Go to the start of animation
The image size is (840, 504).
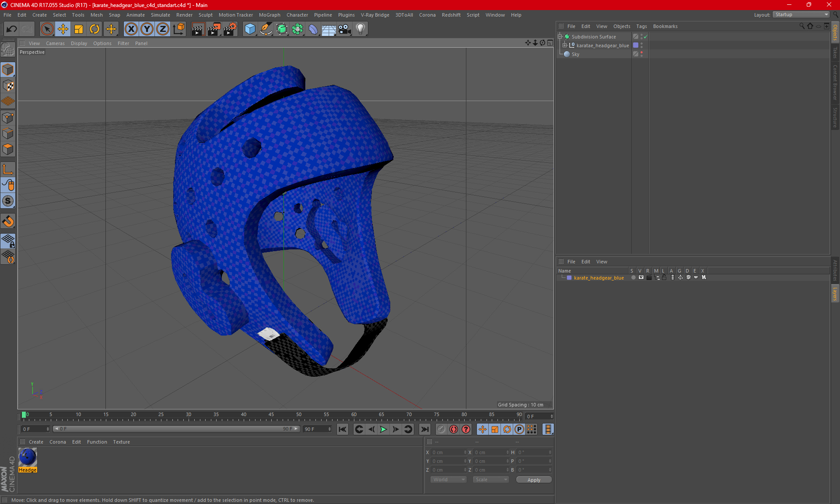point(343,429)
